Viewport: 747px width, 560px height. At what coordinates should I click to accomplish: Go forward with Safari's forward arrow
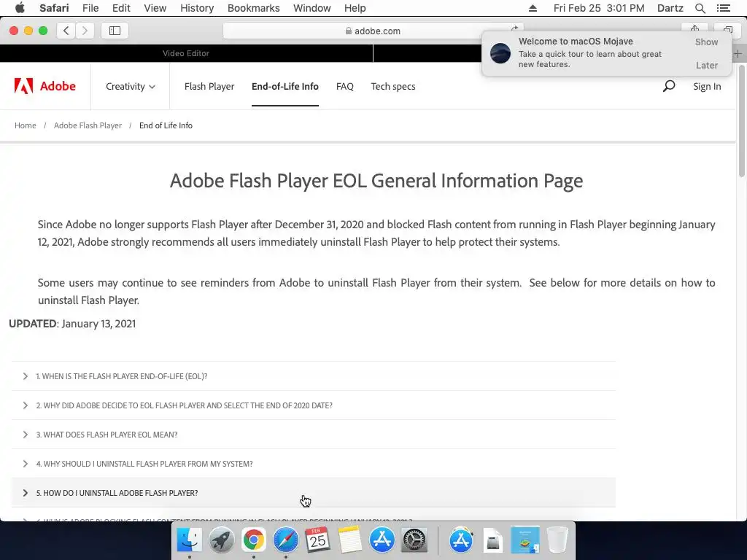click(85, 31)
